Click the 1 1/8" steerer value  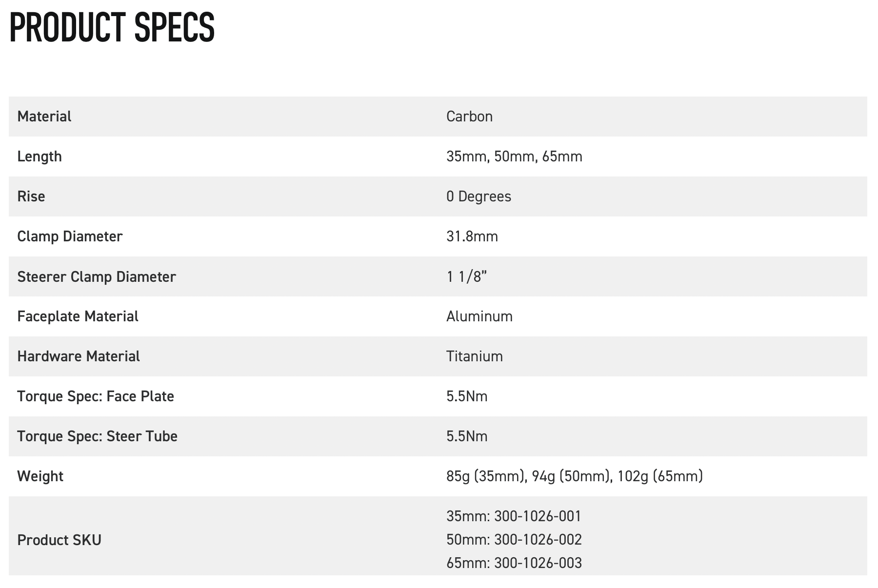tap(466, 276)
